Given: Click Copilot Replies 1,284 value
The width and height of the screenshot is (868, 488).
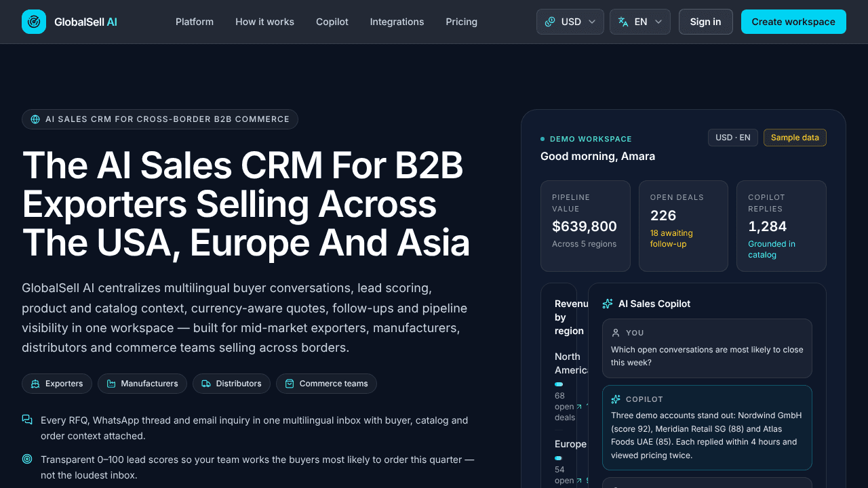Looking at the screenshot, I should [768, 226].
